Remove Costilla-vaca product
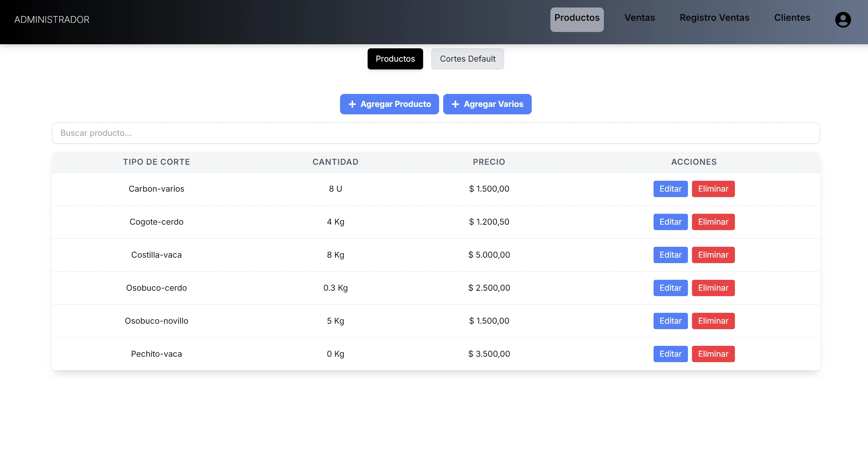 coord(713,255)
